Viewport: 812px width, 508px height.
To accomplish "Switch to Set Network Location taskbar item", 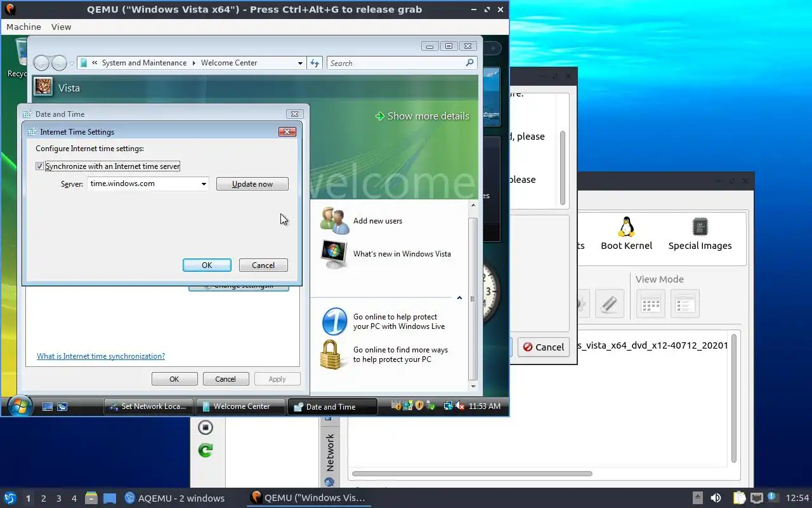I will [x=148, y=406].
